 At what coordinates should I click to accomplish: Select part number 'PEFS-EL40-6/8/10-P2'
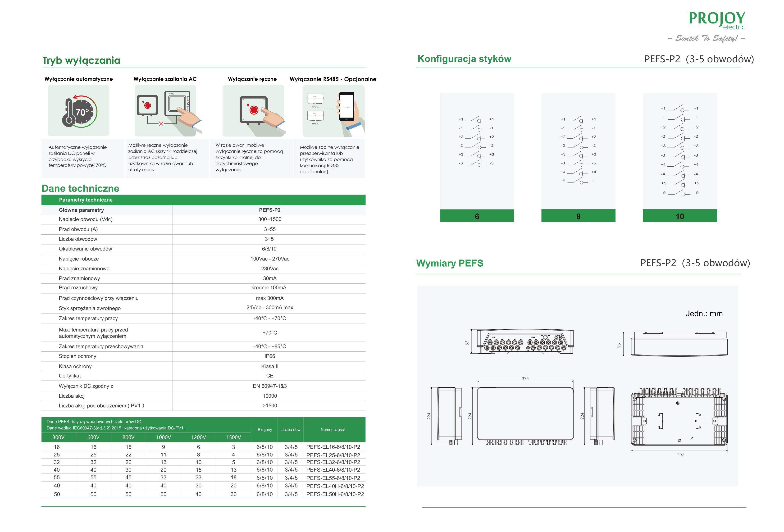tap(333, 470)
